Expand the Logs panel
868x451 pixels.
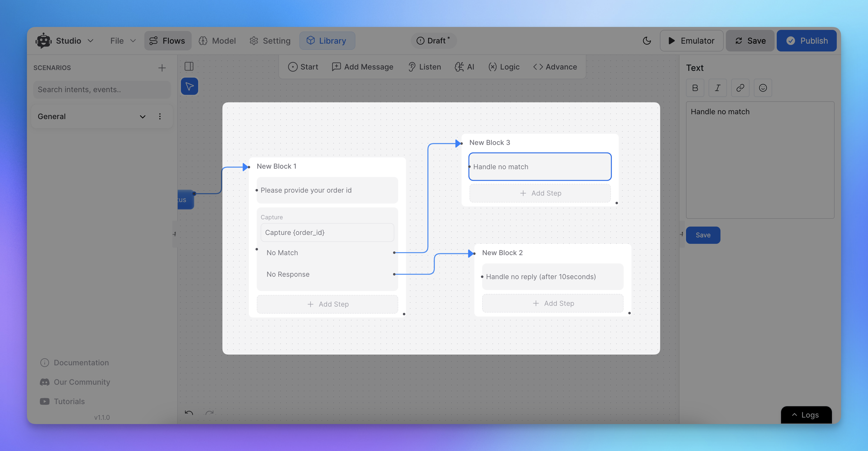806,415
